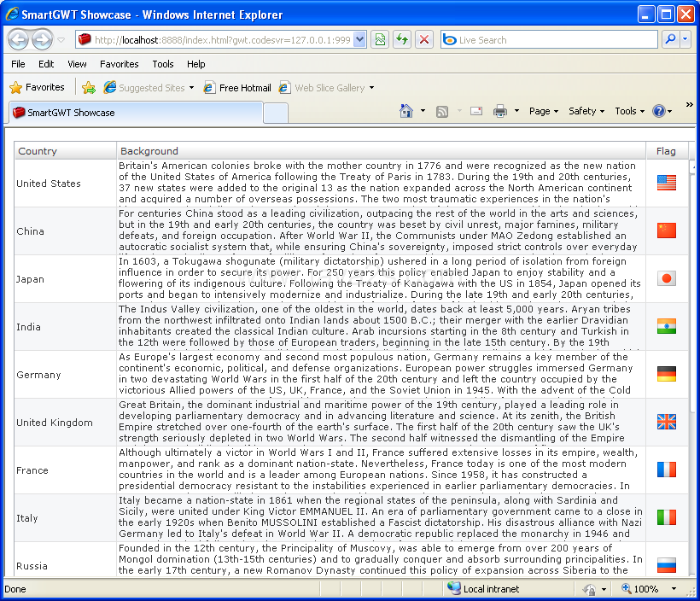Open the Favorites star button
The image size is (700, 601).
pos(37,88)
